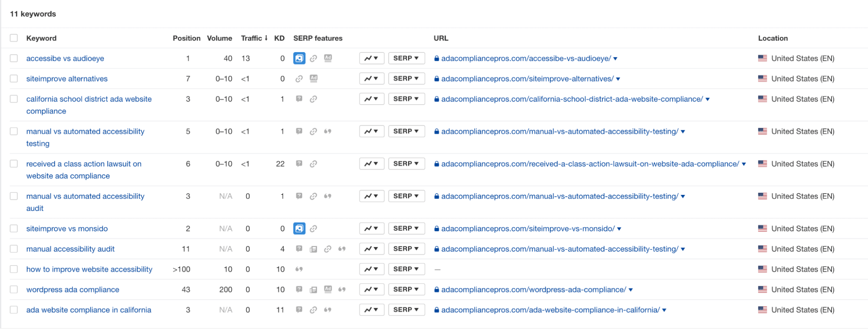Sort by the Volume column header
Viewport: 868px width, 329px height.
(x=220, y=38)
